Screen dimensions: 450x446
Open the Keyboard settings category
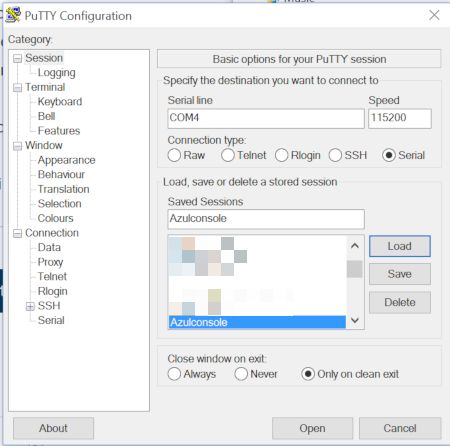[x=60, y=102]
